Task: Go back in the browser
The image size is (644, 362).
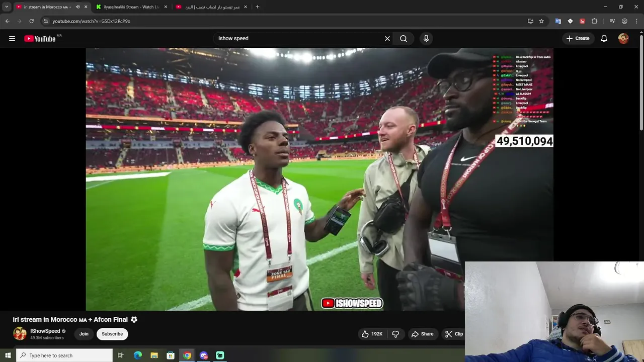Action: pos(7,21)
